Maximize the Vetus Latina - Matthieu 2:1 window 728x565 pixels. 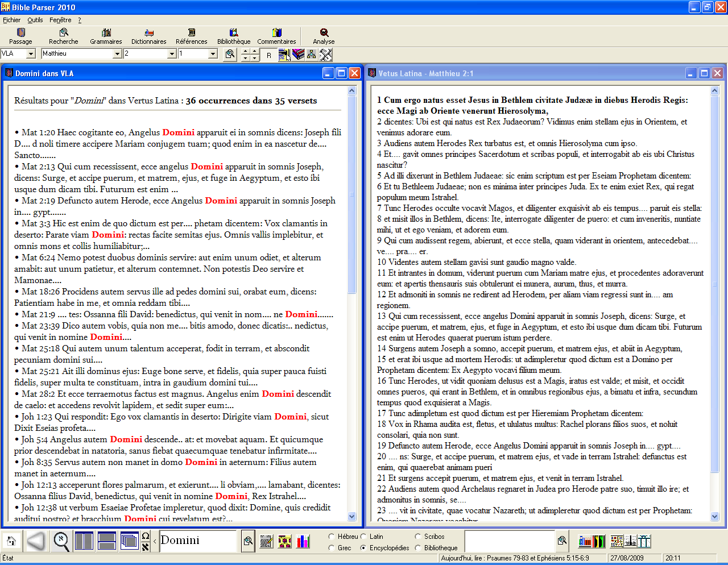point(704,73)
